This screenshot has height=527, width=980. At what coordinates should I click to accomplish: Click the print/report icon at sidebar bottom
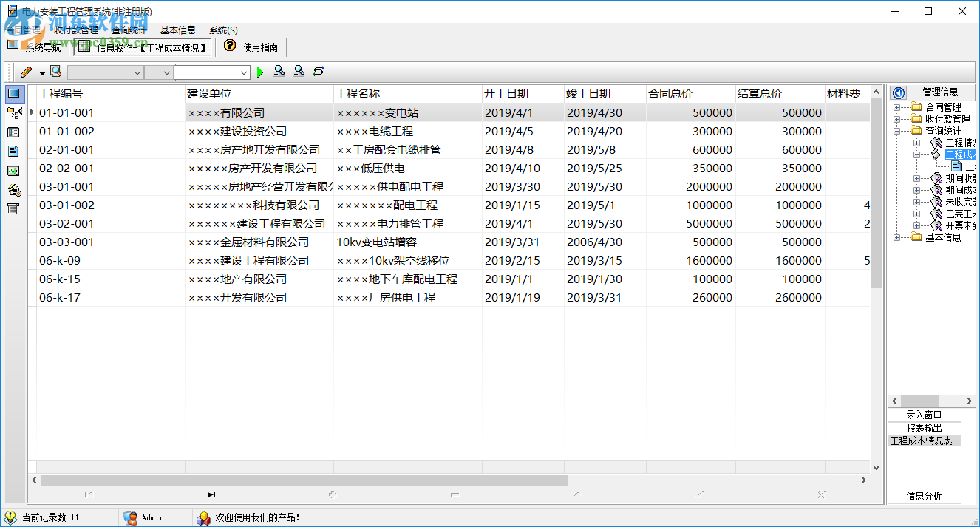13,209
